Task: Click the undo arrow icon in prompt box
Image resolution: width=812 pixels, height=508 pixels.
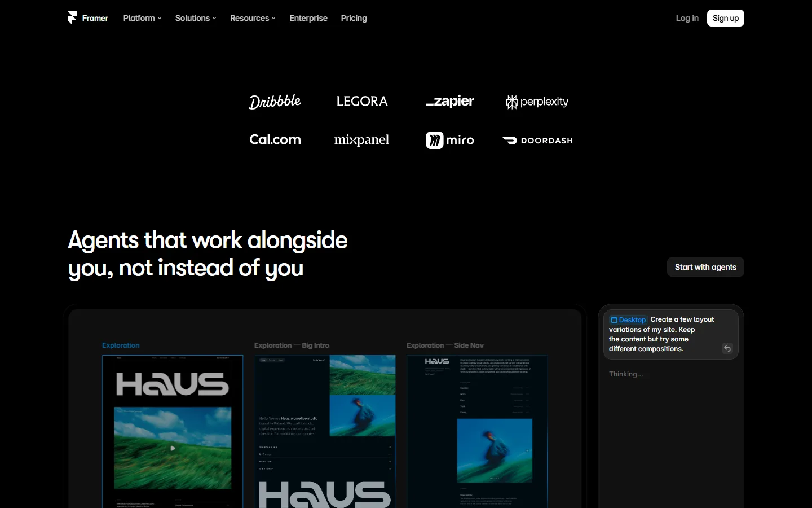Action: point(727,348)
